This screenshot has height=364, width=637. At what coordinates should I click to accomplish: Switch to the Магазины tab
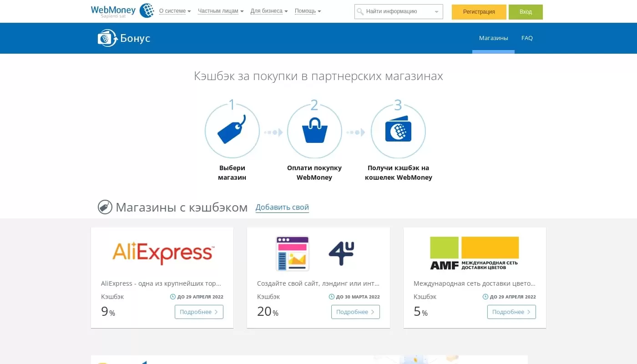point(494,38)
